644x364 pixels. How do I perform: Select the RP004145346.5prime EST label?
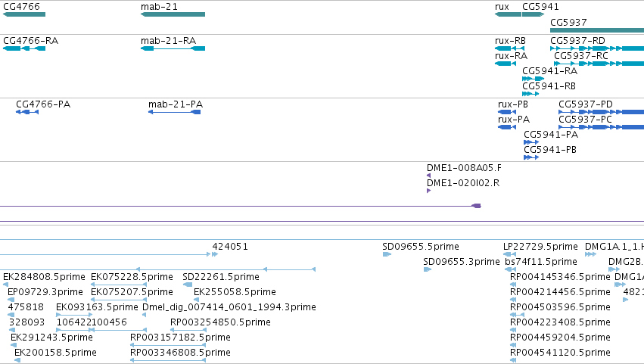560,277
